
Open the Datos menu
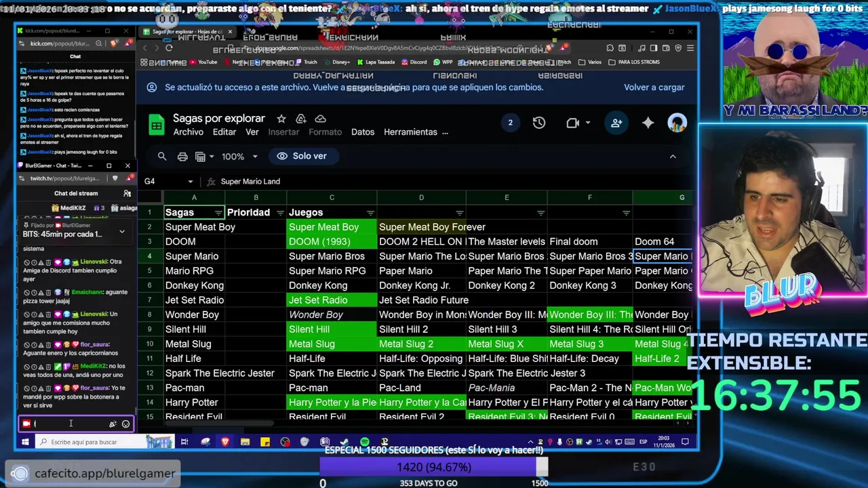click(x=363, y=132)
